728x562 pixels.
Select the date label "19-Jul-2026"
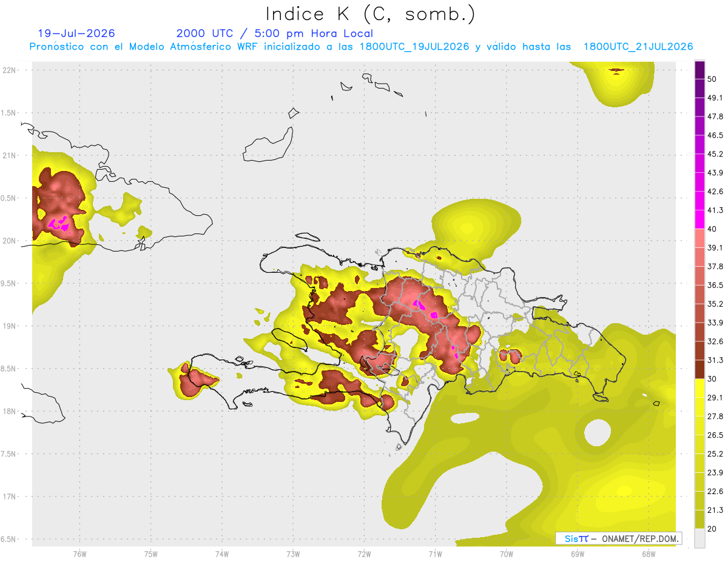(x=76, y=33)
